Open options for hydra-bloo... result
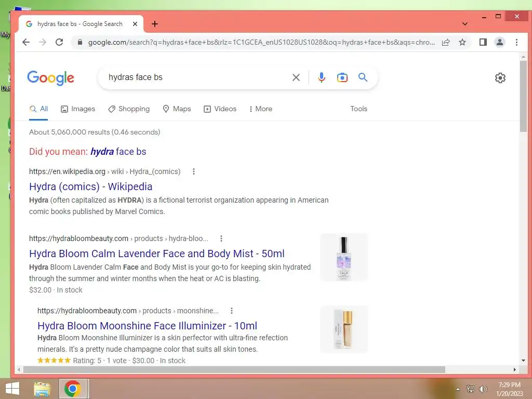 click(221, 238)
